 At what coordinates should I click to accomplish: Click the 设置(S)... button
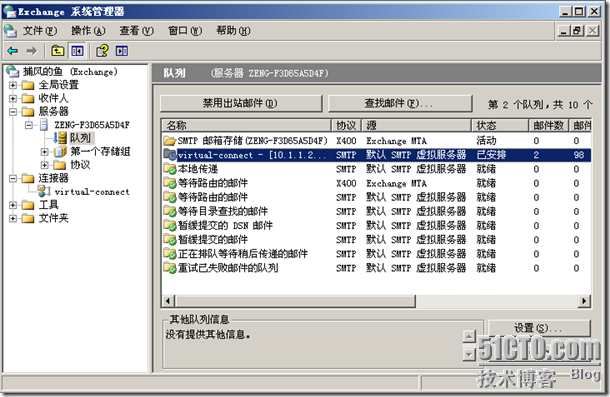click(x=539, y=328)
